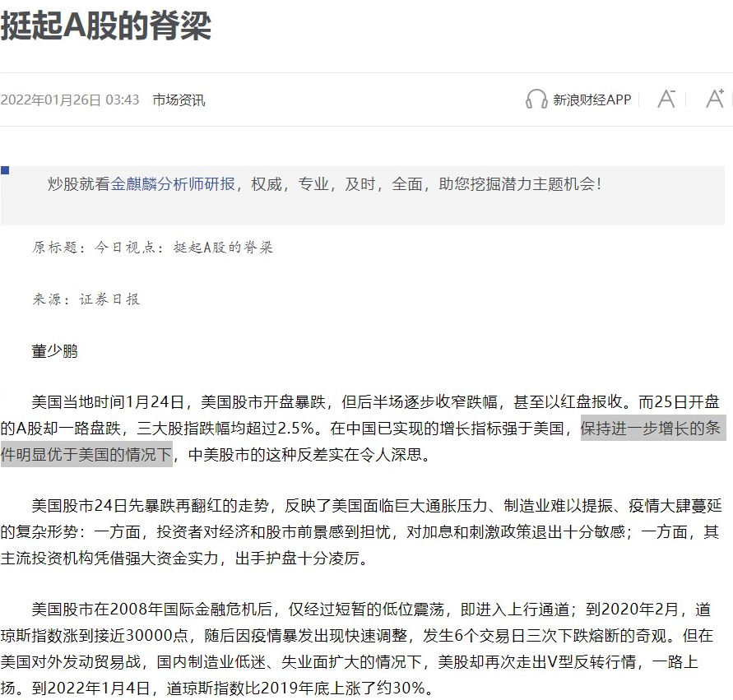Click the 市场资讯 source label
Screen dimensions: 733x700
click(179, 100)
